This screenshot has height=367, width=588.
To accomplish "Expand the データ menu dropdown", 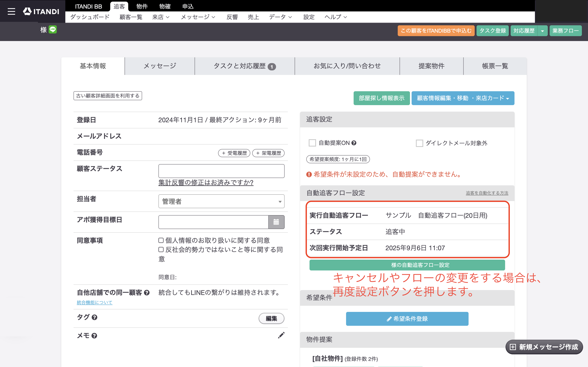I will [280, 17].
